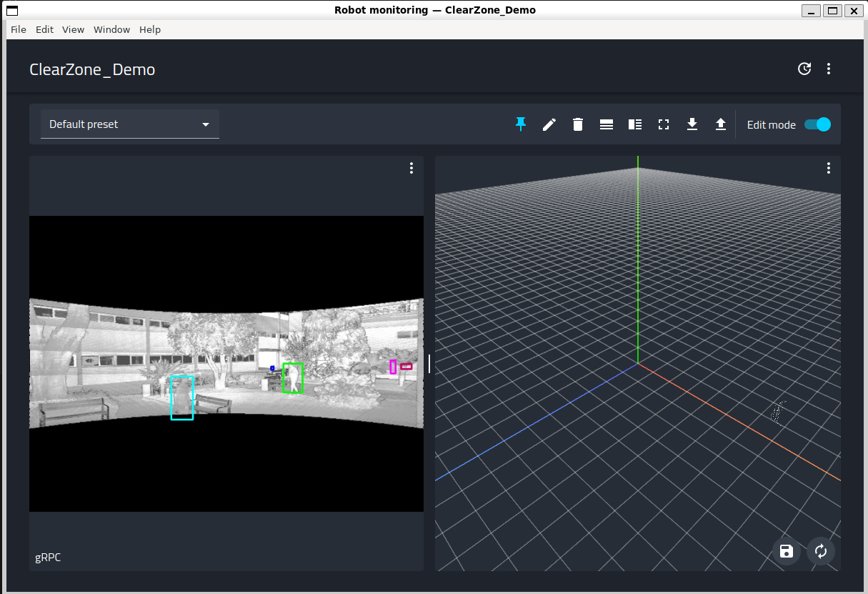Click the pencil edit preset icon
868x594 pixels.
pos(549,124)
